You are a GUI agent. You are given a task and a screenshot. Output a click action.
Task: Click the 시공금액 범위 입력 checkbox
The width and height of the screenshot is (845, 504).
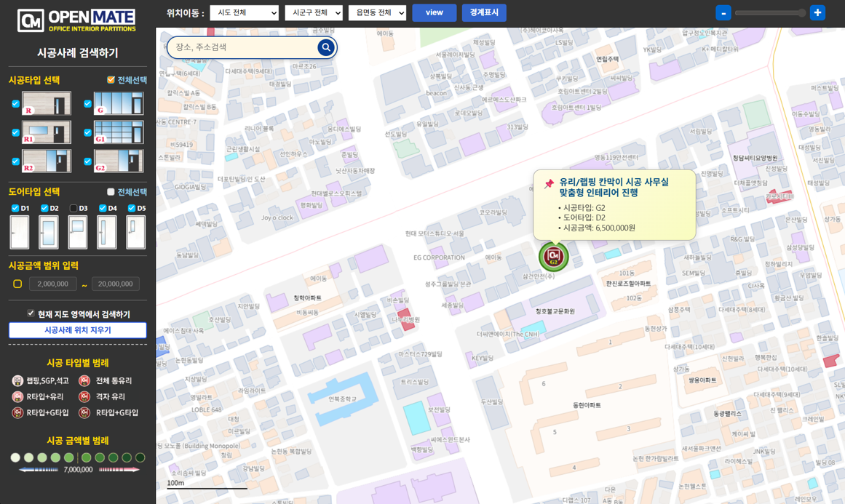17,284
